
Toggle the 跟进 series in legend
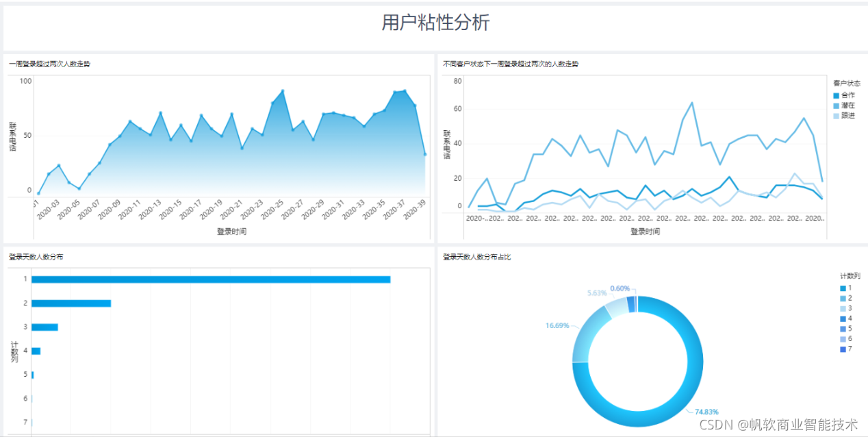tap(844, 116)
